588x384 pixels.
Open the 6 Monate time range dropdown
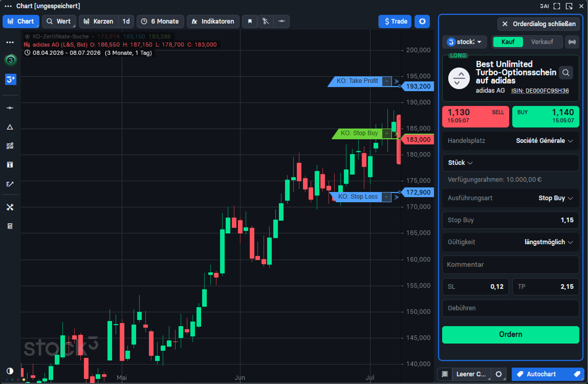(160, 22)
